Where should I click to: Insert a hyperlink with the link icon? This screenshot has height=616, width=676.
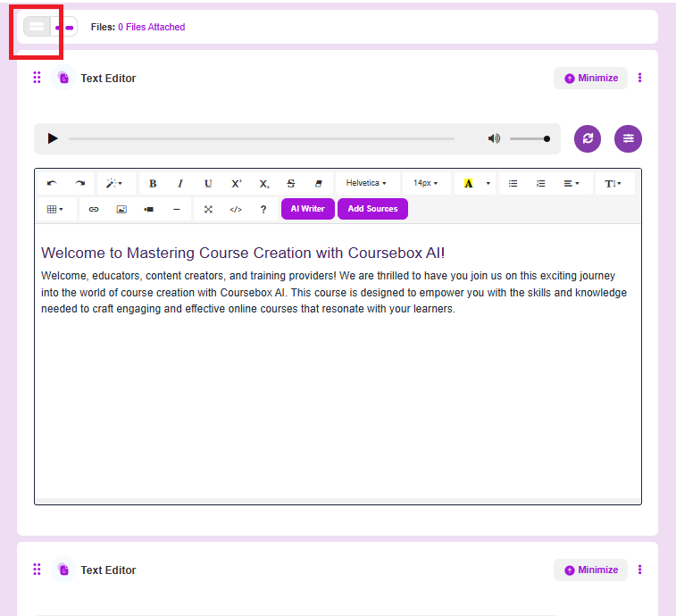94,209
